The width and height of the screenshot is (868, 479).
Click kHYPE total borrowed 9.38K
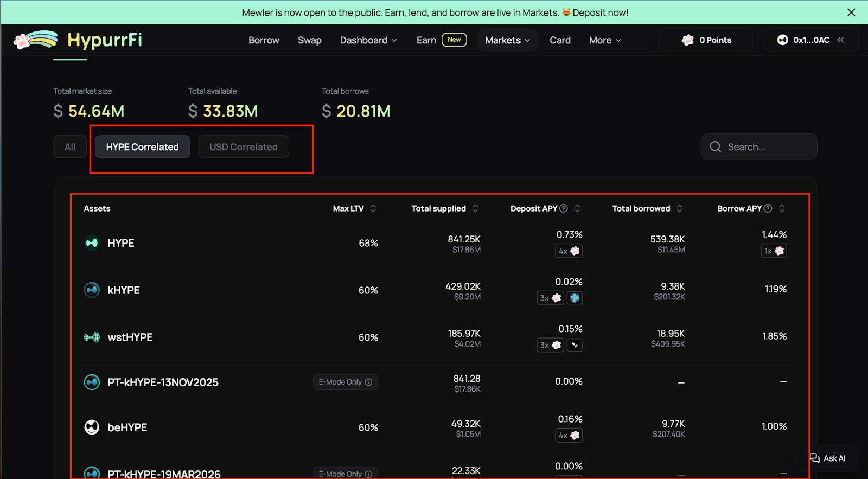[673, 286]
